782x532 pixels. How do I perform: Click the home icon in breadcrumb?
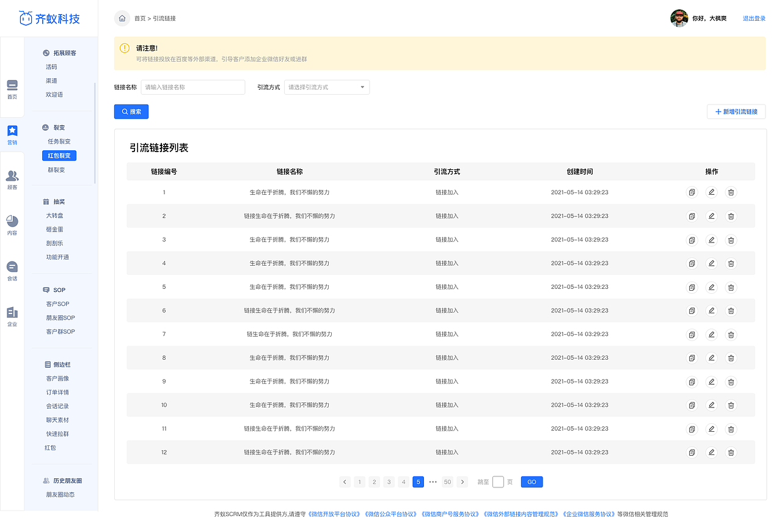(x=122, y=18)
